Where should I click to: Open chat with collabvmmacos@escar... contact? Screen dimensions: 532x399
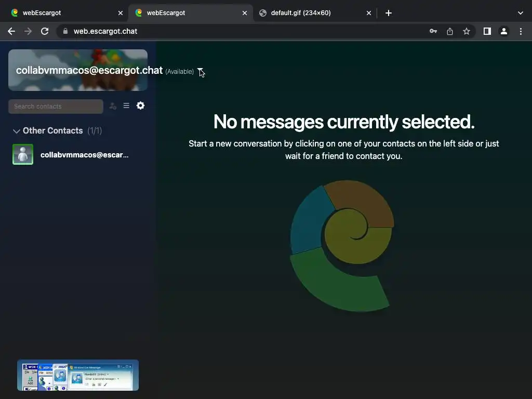[x=77, y=155]
